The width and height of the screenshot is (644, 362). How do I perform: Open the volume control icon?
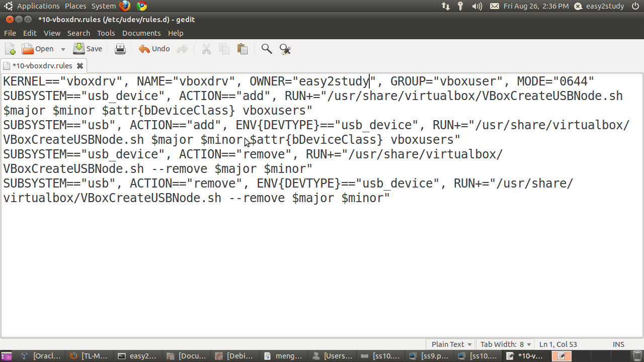pyautogui.click(x=477, y=6)
